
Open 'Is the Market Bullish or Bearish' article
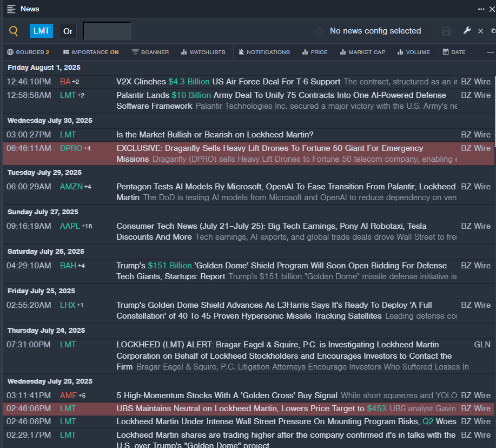click(215, 135)
